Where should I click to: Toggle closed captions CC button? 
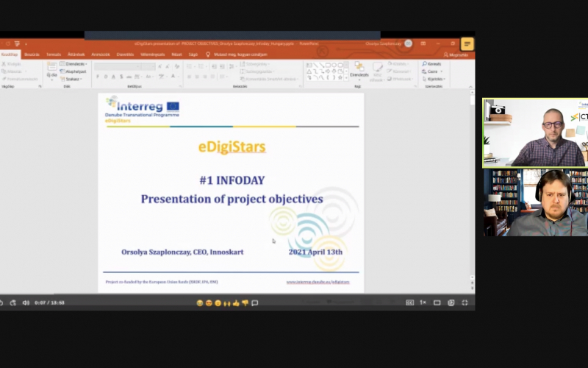pos(410,302)
